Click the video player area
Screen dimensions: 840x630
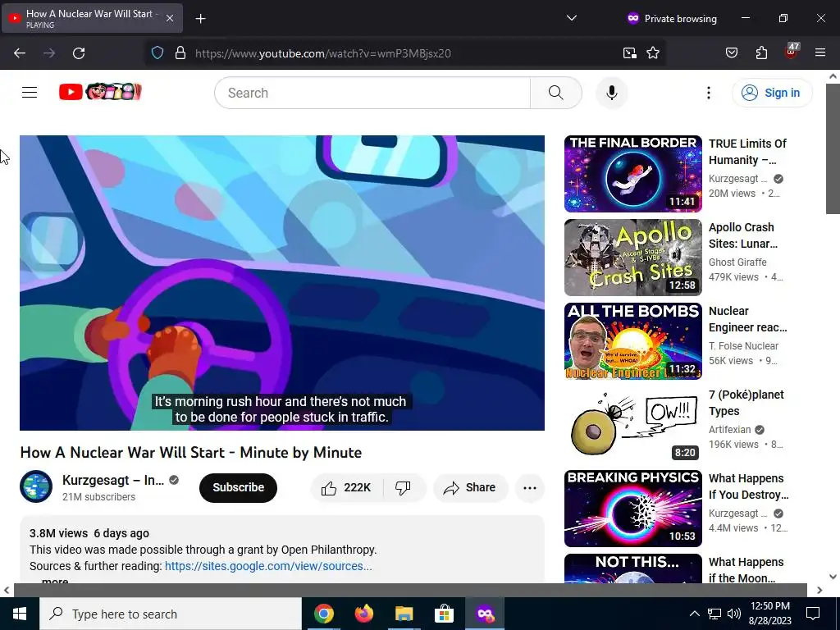point(282,283)
